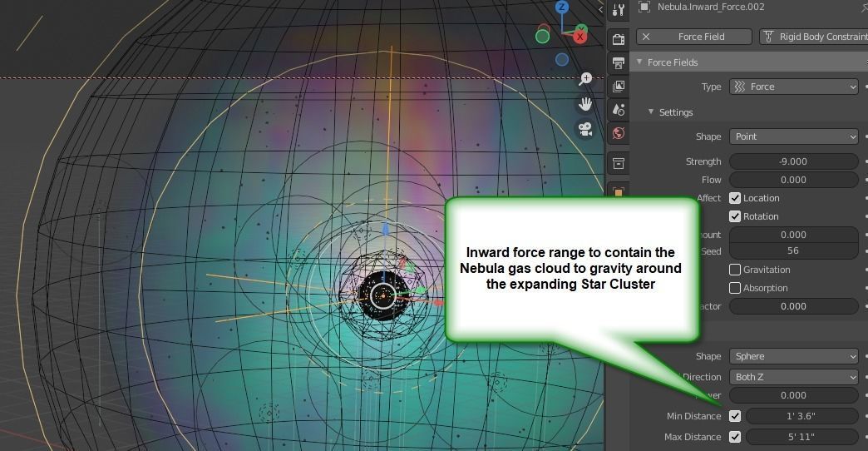The image size is (868, 451).
Task: Click the red X axis on navigation gizmo
Action: [x=579, y=37]
